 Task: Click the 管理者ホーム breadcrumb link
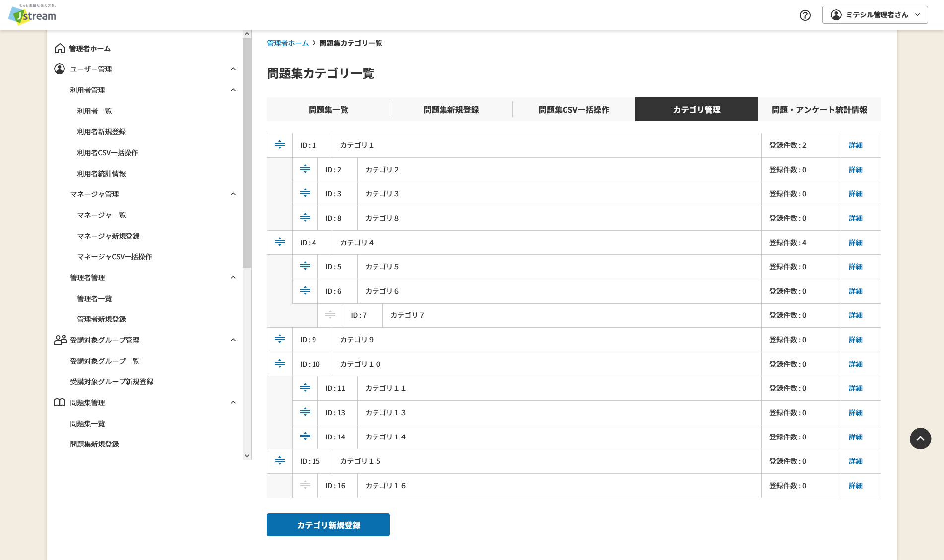click(288, 43)
